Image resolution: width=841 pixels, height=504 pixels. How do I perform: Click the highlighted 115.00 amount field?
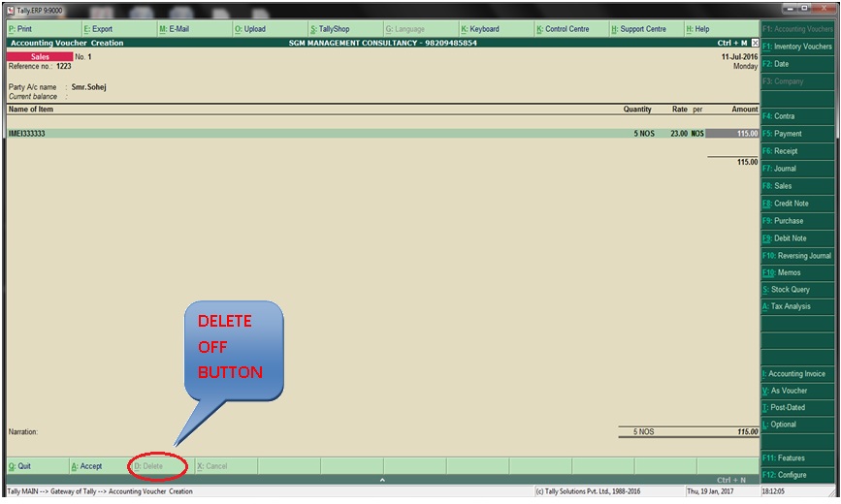click(732, 134)
